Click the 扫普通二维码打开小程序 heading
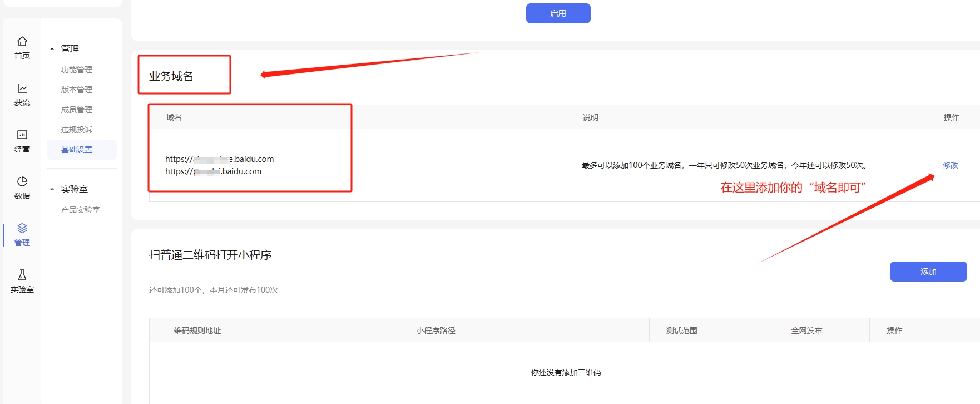The image size is (980, 404). 210,255
